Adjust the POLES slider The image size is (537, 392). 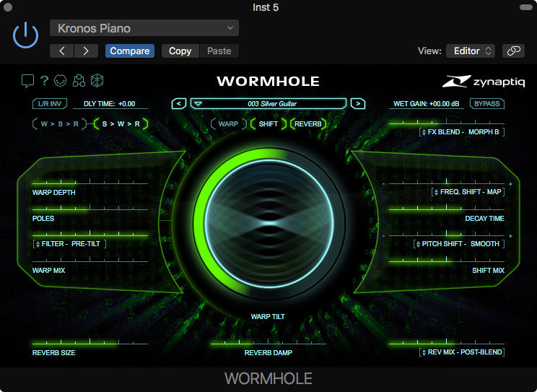[90, 209]
